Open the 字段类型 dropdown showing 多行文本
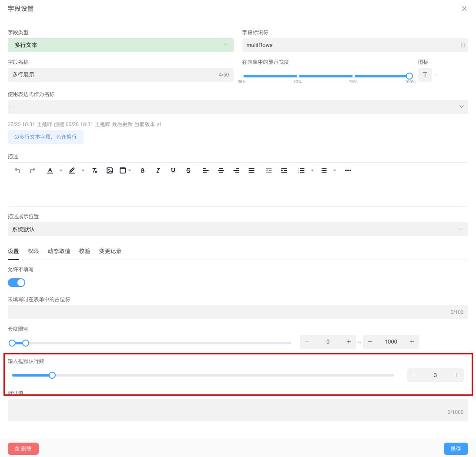Viewport: 476px width, 457px height. point(121,45)
